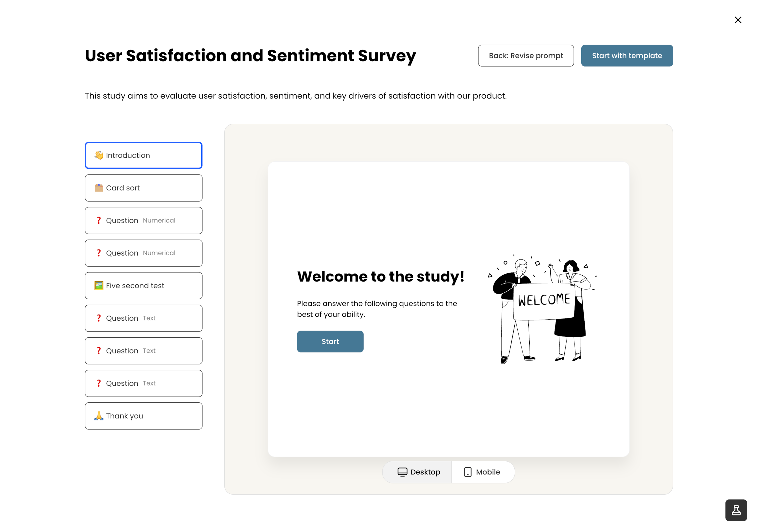
Task: Click the text Question icon
Action: click(99, 220)
